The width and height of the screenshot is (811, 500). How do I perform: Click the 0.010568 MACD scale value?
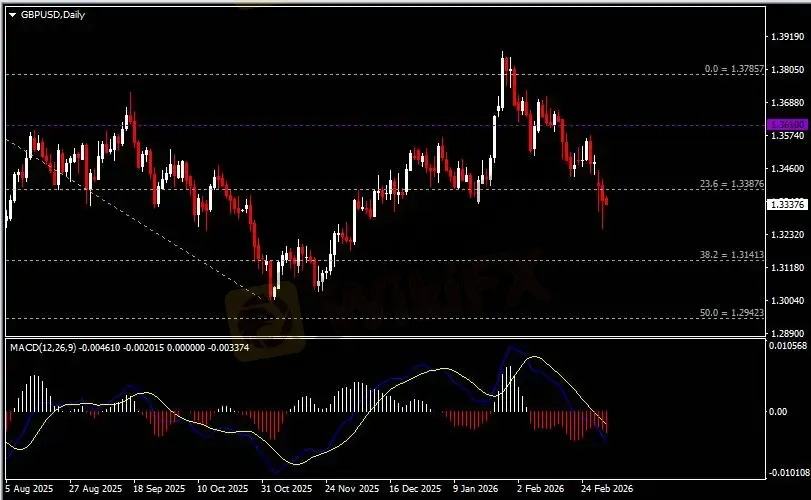pyautogui.click(x=788, y=346)
